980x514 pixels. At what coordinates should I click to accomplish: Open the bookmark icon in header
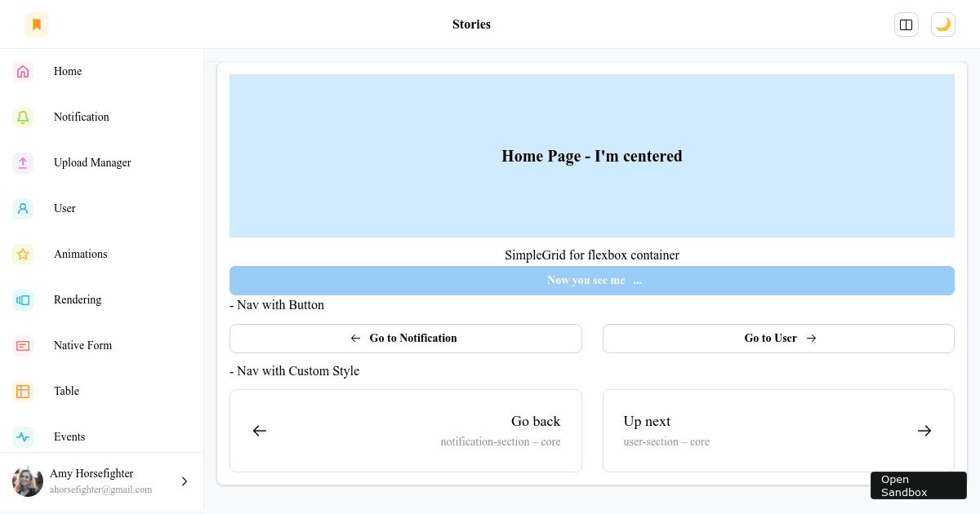37,24
